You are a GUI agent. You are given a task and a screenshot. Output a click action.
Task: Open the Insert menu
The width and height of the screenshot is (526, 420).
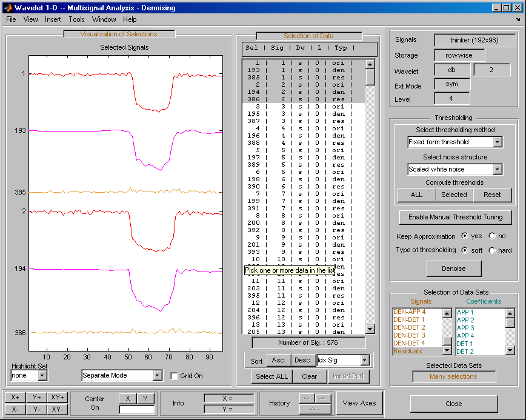coord(53,19)
